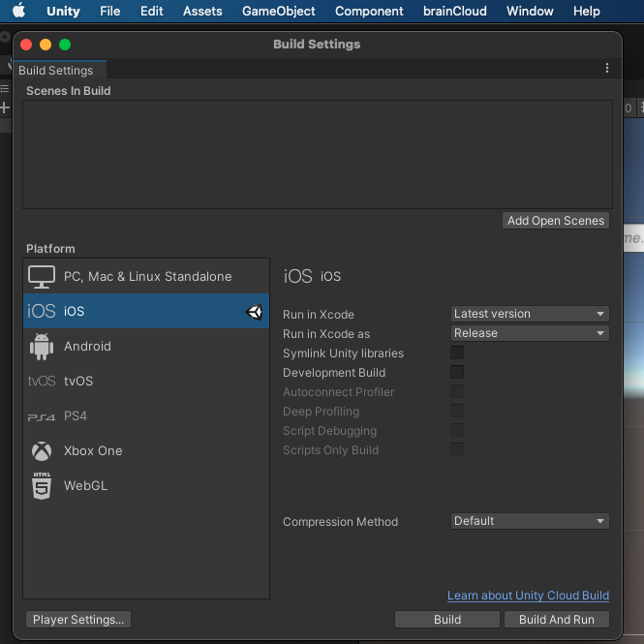
Task: Open the Build Settings kebab options menu
Action: (606, 68)
